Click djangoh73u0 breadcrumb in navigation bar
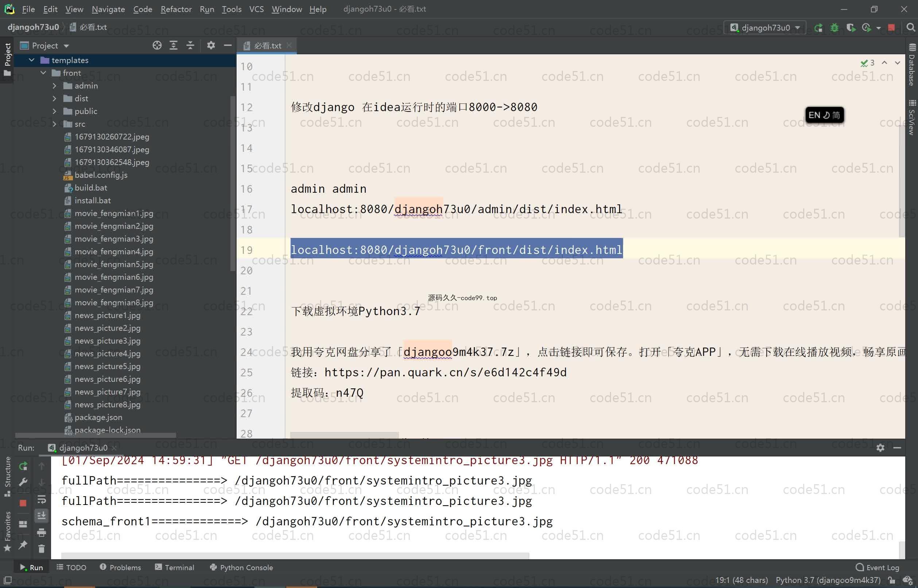 coord(33,27)
